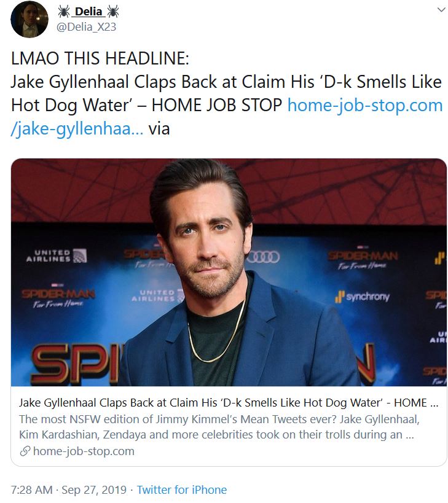This screenshot has width=448, height=503.
Task: Click the United Airlines logo in the photo
Action: (57, 255)
